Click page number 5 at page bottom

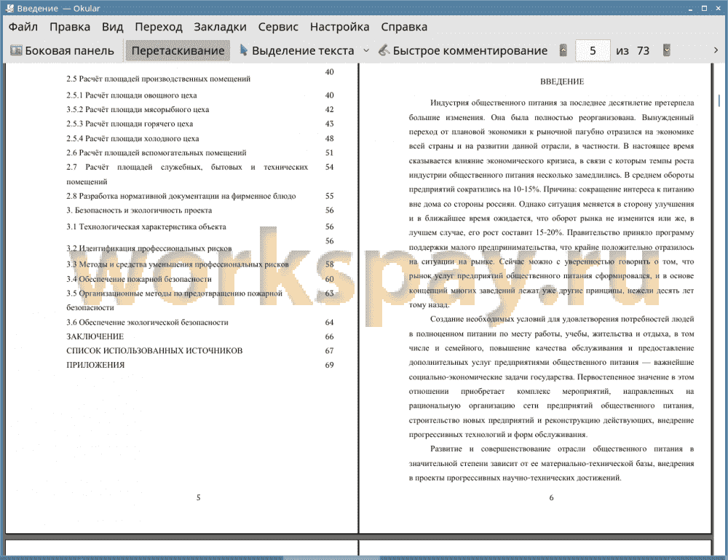pos(198,498)
